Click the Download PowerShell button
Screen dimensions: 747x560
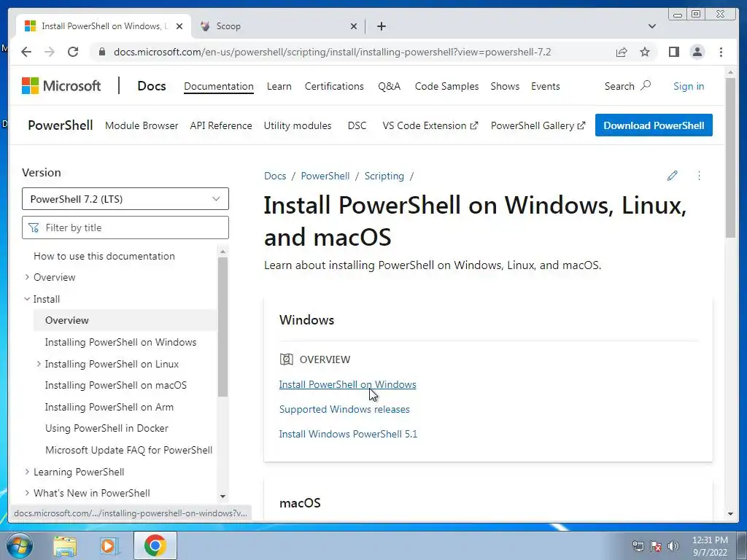click(654, 125)
